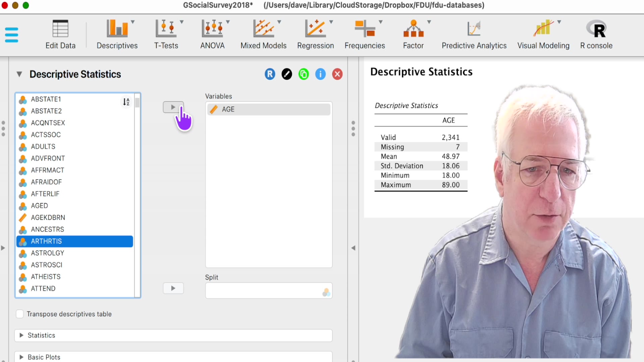
Task: Expand the Statistics section
Action: (41, 336)
